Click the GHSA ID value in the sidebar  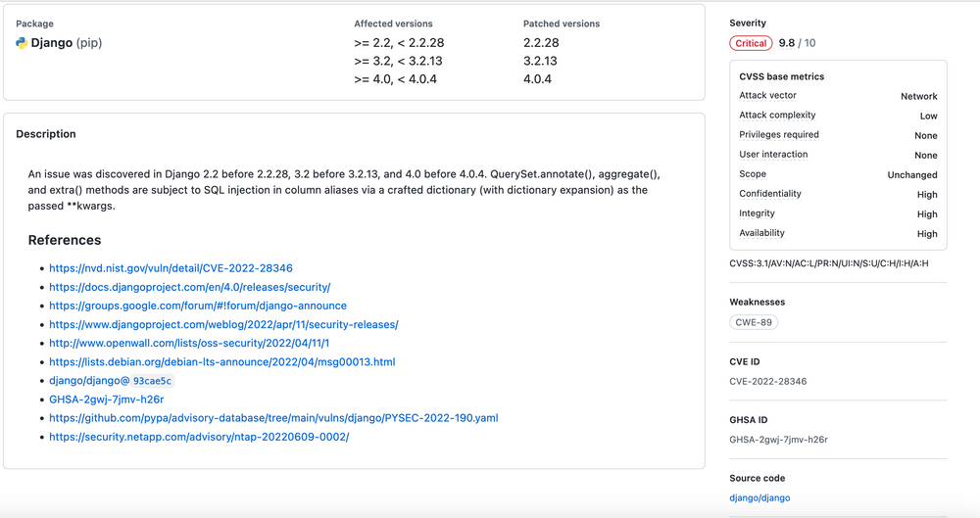tap(778, 440)
